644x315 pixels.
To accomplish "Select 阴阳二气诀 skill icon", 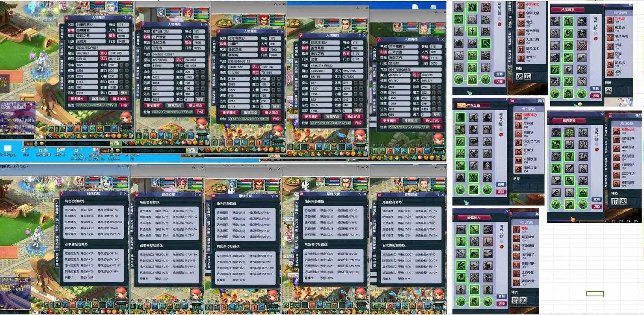I will (x=519, y=143).
